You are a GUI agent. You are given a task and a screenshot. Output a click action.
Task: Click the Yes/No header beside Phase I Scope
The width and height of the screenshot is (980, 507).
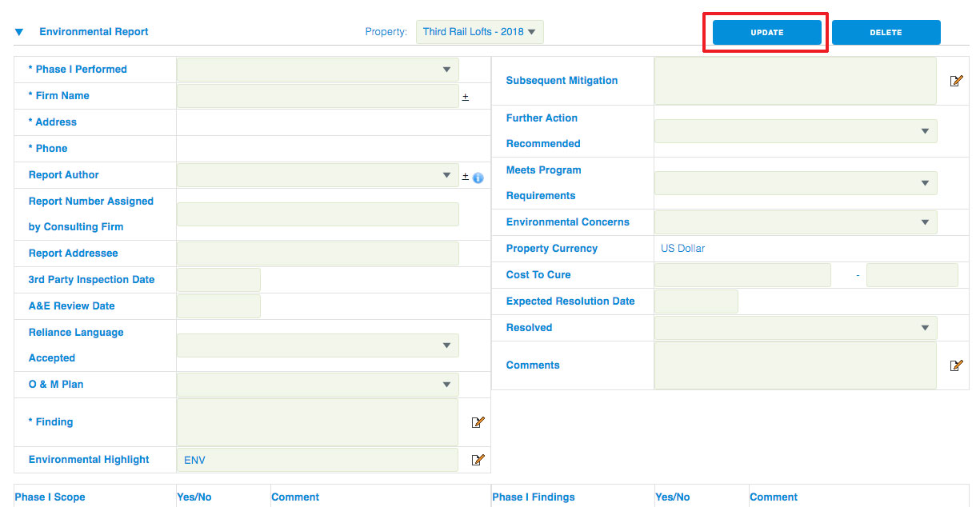(194, 497)
